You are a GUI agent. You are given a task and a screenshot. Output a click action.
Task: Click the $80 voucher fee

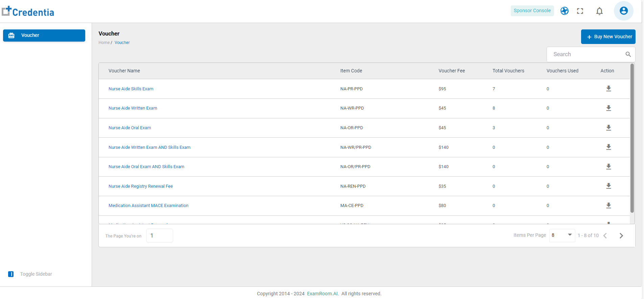tap(442, 206)
